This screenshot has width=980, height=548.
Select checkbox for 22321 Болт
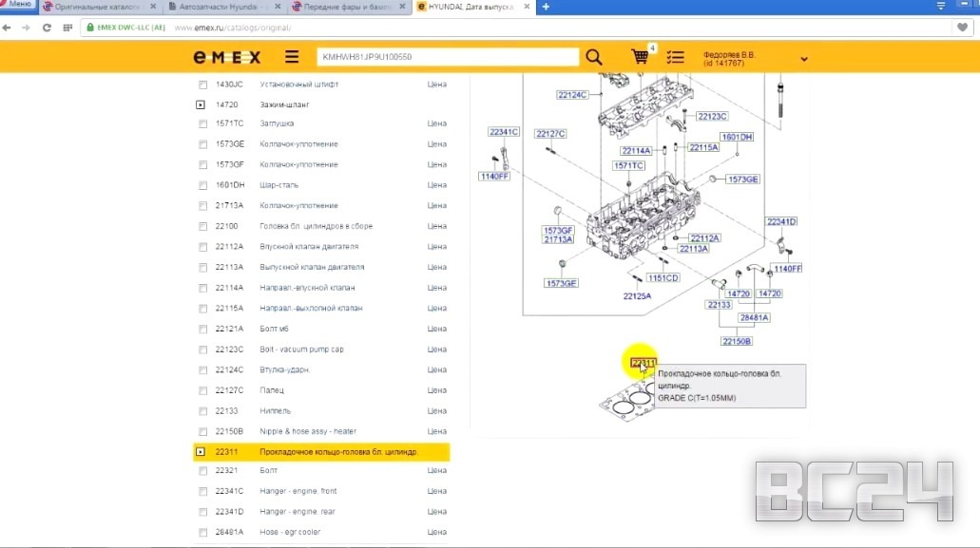pyautogui.click(x=202, y=471)
